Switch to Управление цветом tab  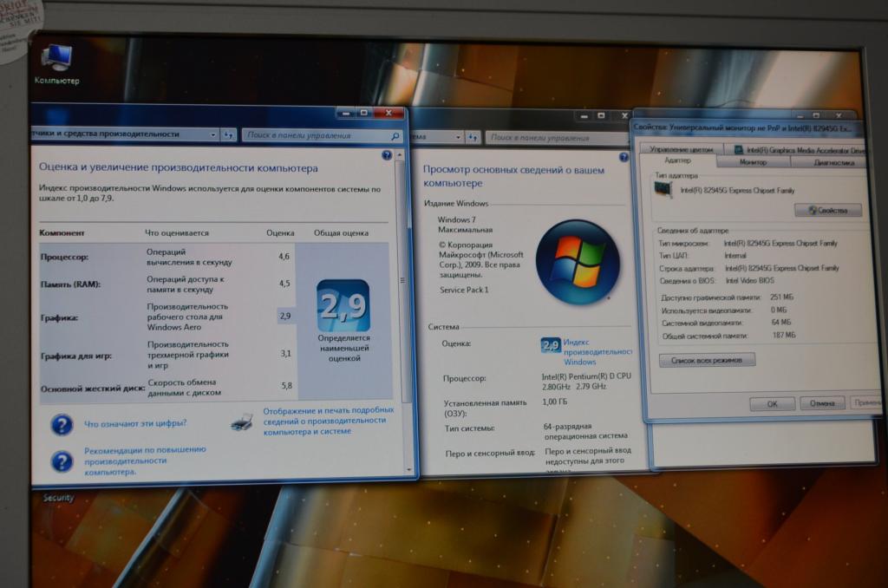click(682, 149)
